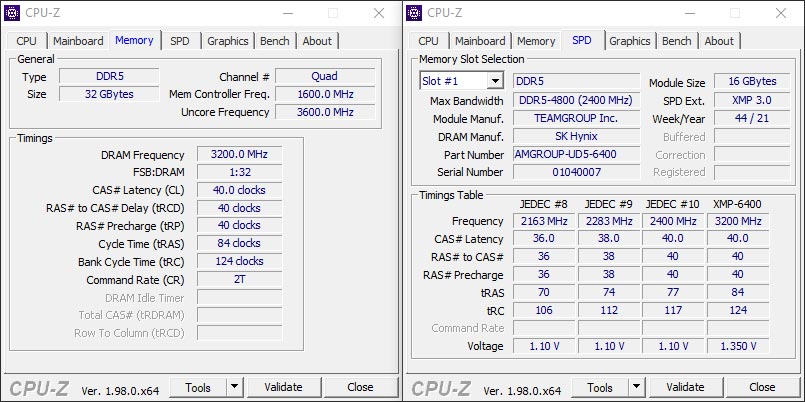Click JEDEC #9 frequency 2283 MHz cell

pos(609,221)
